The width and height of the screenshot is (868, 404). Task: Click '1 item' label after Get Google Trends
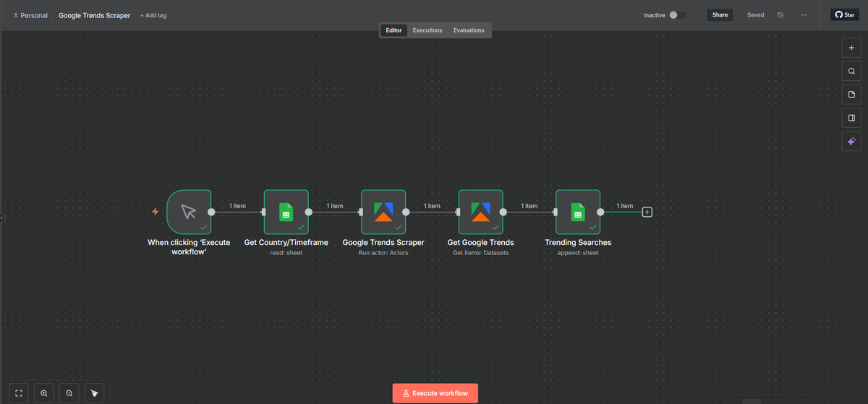tap(529, 206)
